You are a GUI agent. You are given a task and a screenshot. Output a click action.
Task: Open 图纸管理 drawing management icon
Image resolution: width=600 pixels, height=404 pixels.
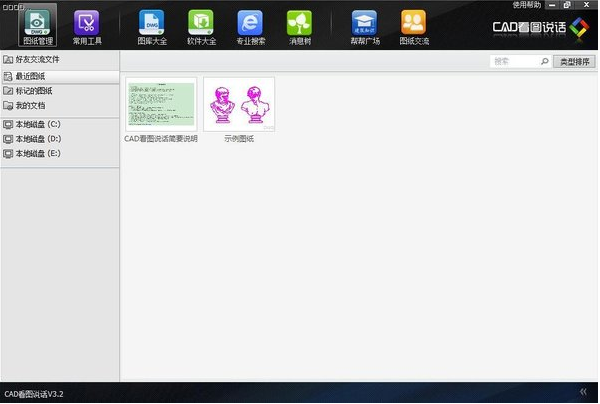click(x=38, y=25)
